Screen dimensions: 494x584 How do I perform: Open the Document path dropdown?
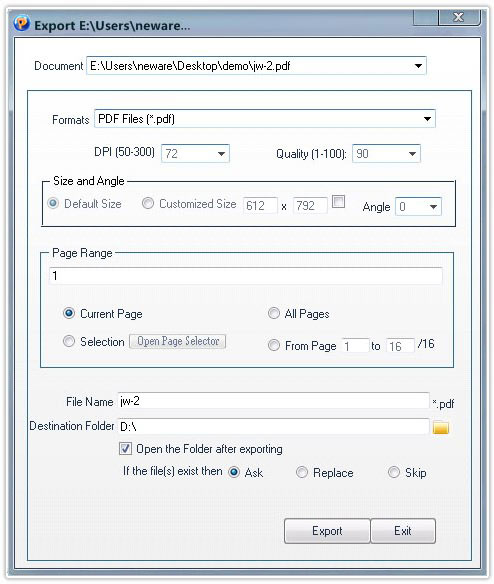coord(418,66)
